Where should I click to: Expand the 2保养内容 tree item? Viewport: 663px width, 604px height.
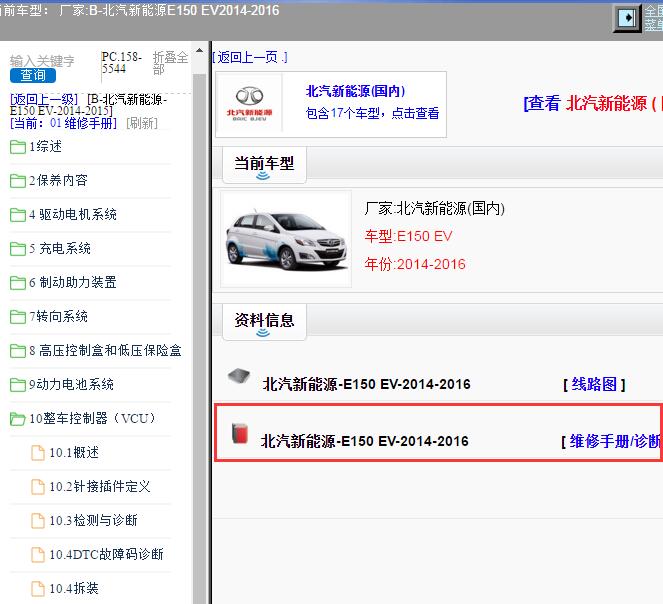[x=58, y=180]
